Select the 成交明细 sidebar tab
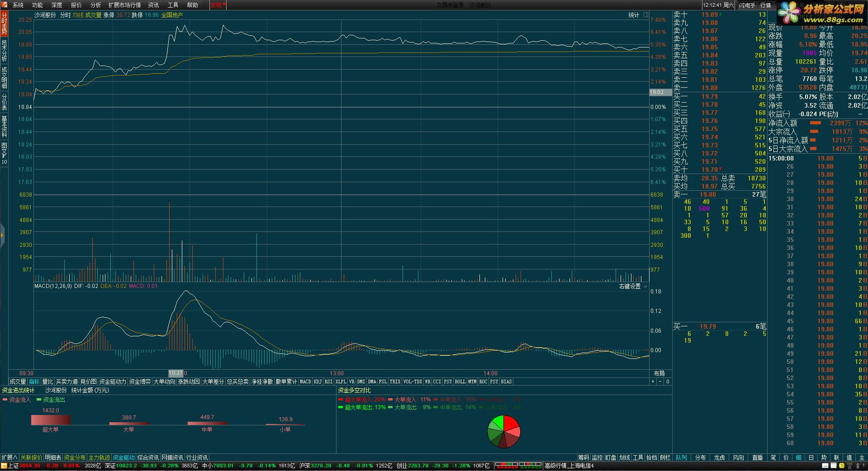Viewport: 868px width, 471px height. click(4, 77)
